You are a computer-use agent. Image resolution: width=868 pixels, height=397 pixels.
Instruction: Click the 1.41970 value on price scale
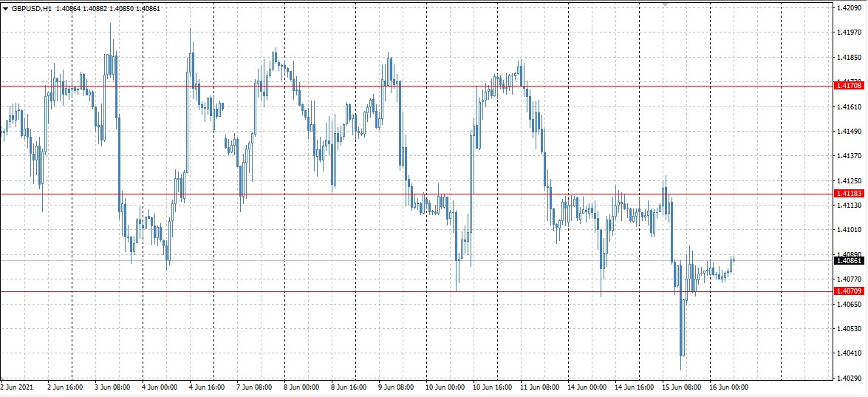click(850, 33)
